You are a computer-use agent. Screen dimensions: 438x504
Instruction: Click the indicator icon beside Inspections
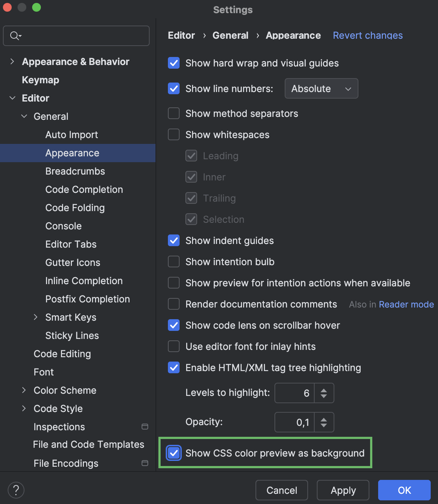coord(145,426)
